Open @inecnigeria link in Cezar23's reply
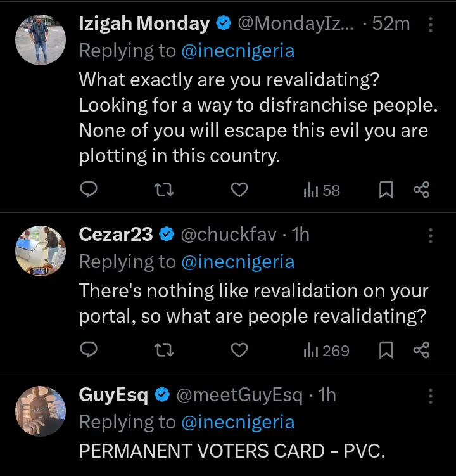456x476 pixels. [x=237, y=261]
